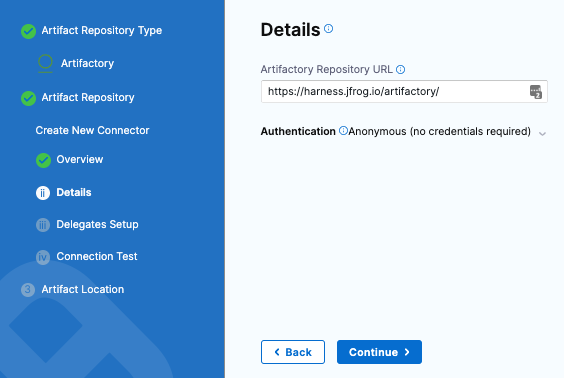This screenshot has width=564, height=378.
Task: Open the Connection Test step
Action: click(x=97, y=256)
